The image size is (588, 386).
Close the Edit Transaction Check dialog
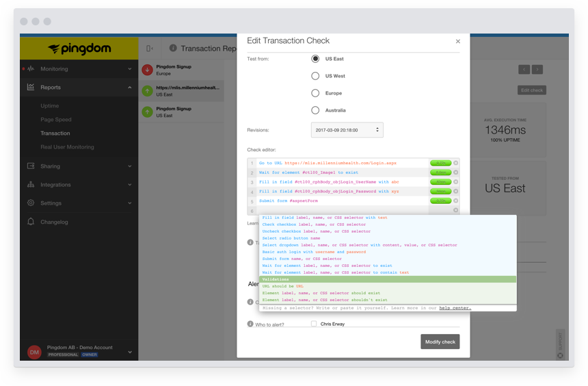[x=458, y=41]
